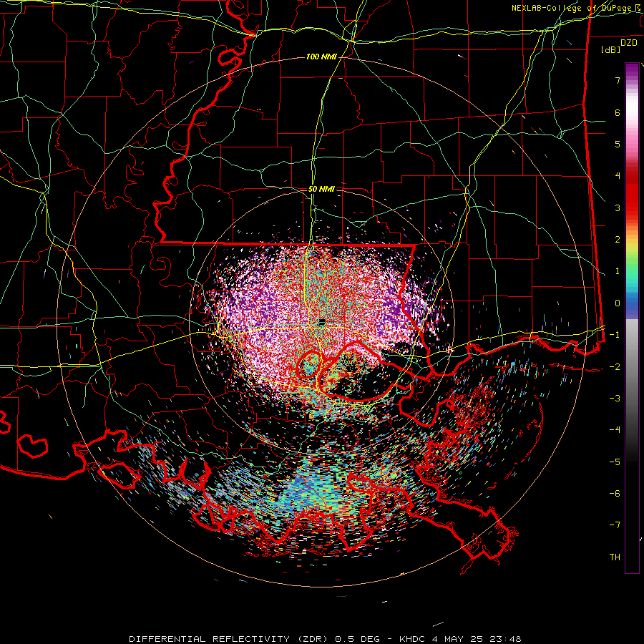This screenshot has width=644, height=644.
Task: Click the -6 value on the scale
Action: pos(615,493)
